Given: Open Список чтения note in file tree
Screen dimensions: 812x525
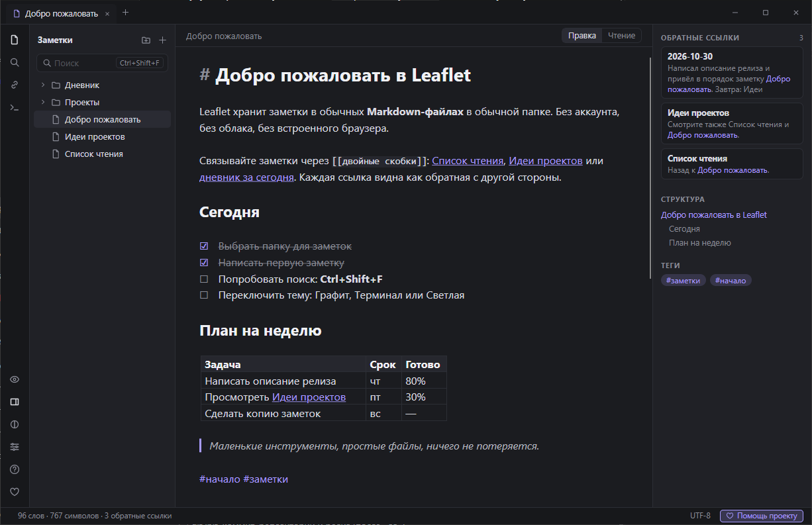Looking at the screenshot, I should (103, 154).
